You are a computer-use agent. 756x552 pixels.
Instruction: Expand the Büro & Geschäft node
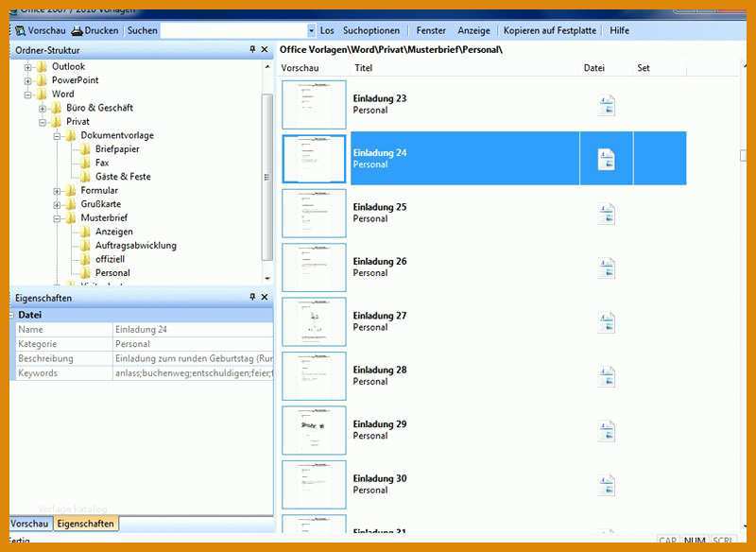point(43,109)
